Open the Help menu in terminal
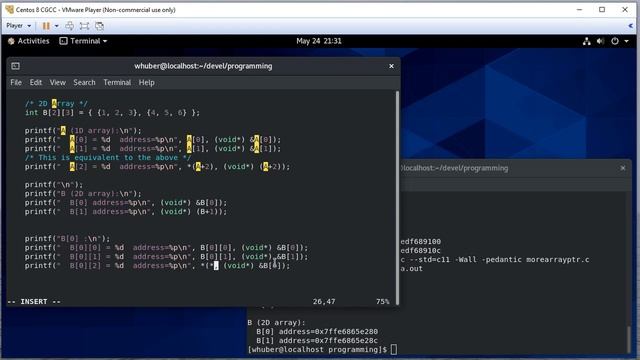The height and width of the screenshot is (360, 640). (x=147, y=82)
